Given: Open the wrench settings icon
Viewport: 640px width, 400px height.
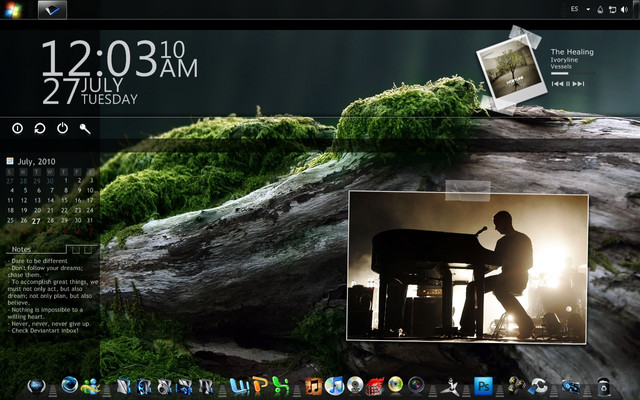Looking at the screenshot, I should point(85,129).
